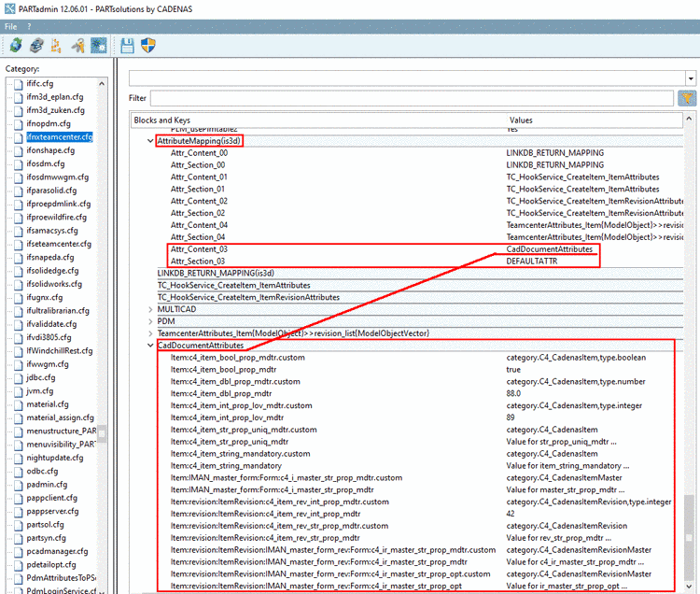Viewport: 700px width, 594px height.
Task: Click the shield administrator icon
Action: click(148, 45)
